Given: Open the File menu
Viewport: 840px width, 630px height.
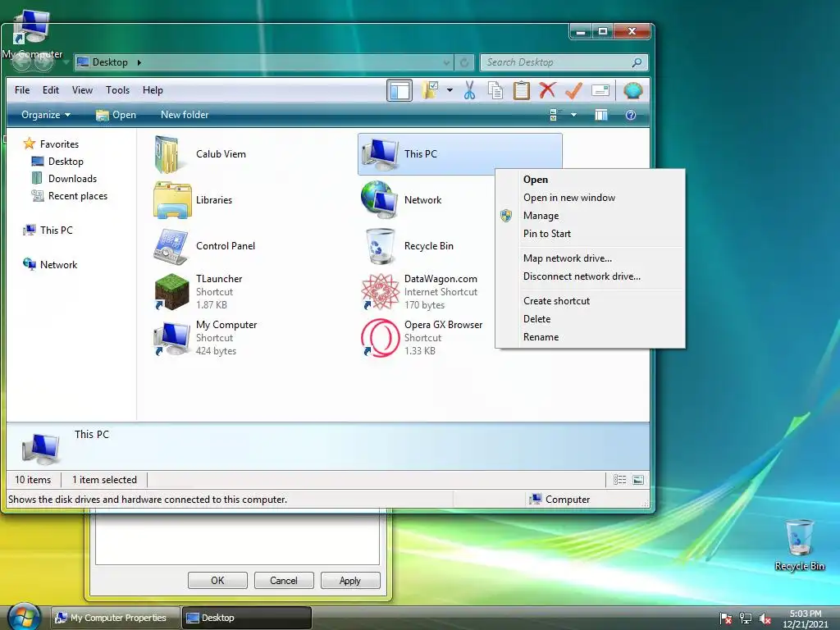Looking at the screenshot, I should point(22,90).
